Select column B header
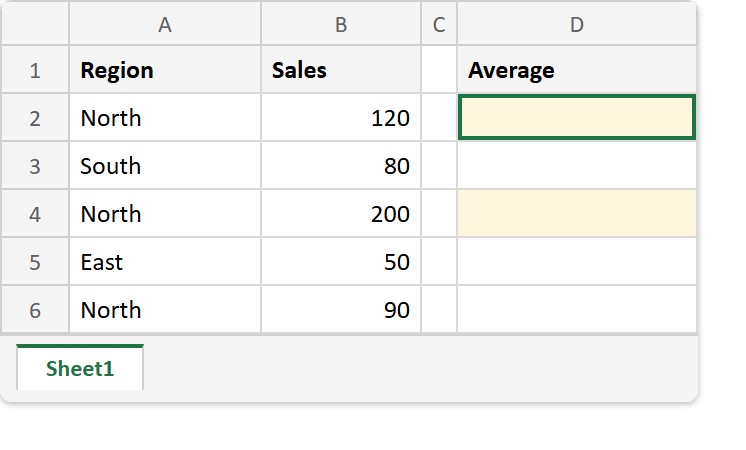 341,24
